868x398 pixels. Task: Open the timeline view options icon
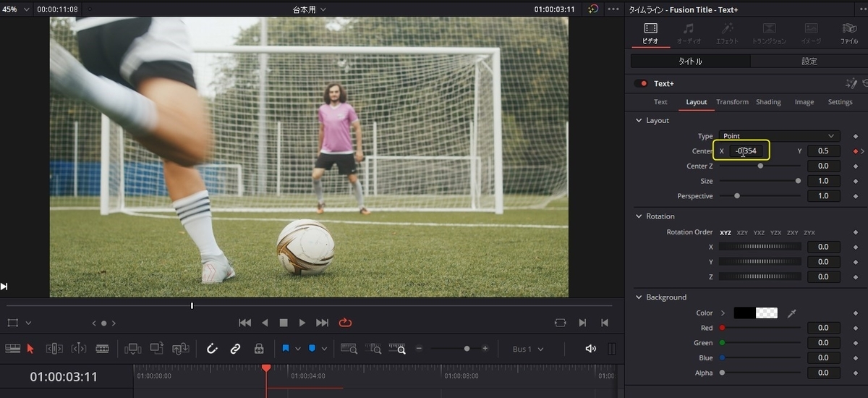(x=12, y=349)
